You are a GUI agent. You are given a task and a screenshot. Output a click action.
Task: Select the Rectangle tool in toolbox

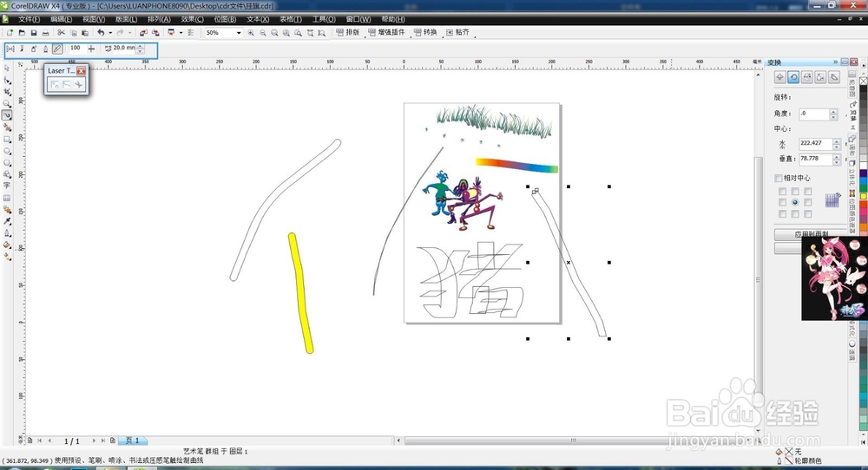coord(7,140)
